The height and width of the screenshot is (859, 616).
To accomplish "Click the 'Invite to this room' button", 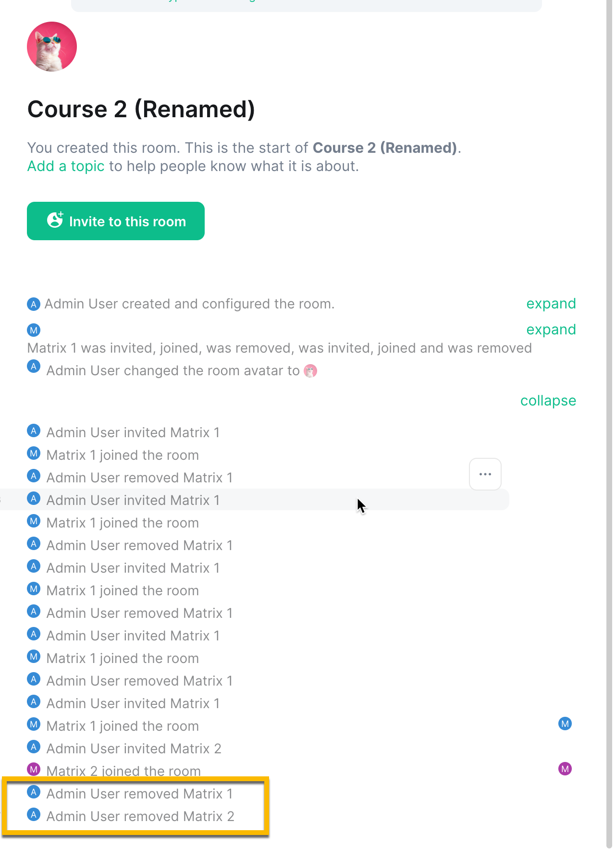I will [x=116, y=221].
